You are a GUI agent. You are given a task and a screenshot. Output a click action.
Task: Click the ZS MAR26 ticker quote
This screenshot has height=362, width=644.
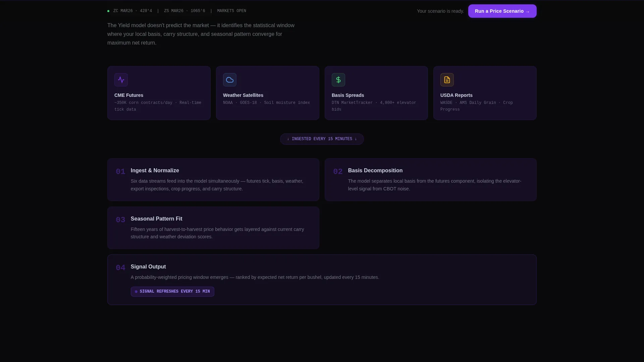coord(184,11)
